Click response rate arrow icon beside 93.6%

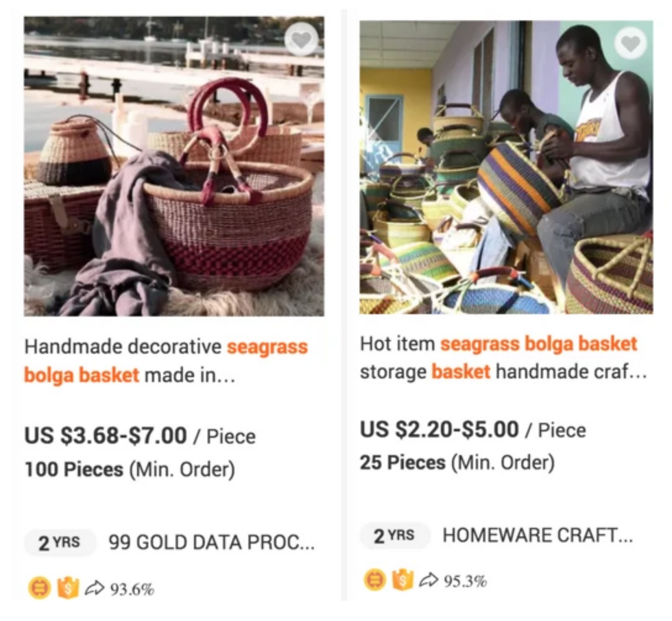pyautogui.click(x=94, y=588)
